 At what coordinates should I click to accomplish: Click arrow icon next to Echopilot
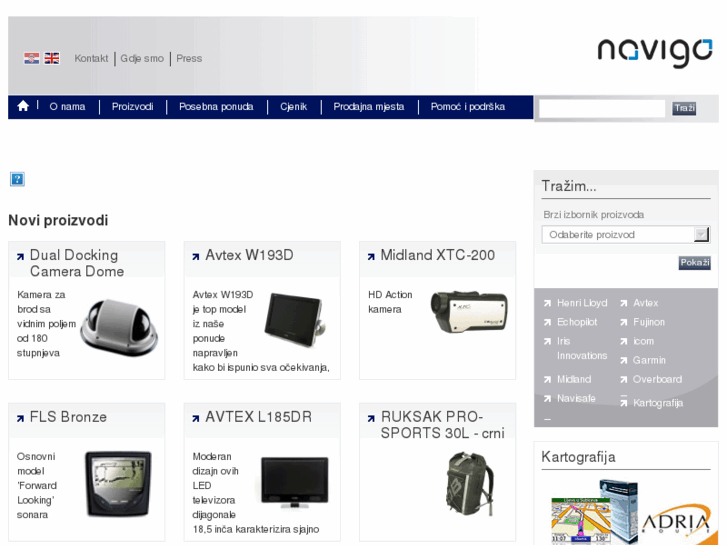pyautogui.click(x=548, y=322)
